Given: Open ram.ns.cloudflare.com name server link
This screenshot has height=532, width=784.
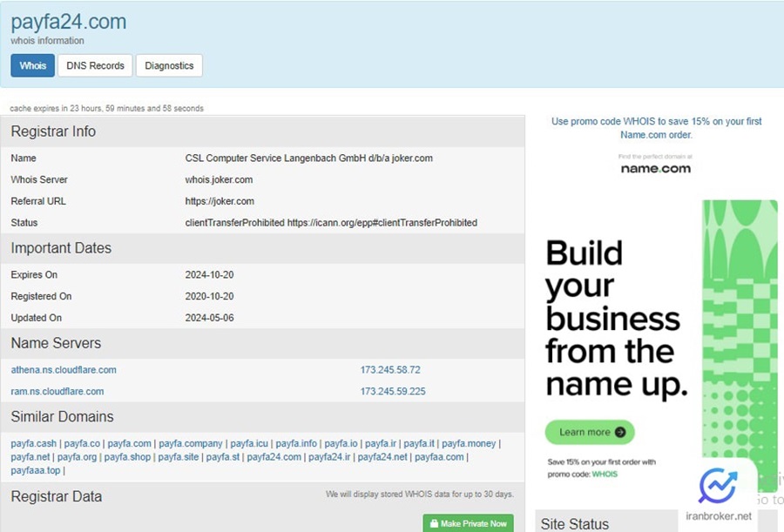Looking at the screenshot, I should tap(57, 392).
